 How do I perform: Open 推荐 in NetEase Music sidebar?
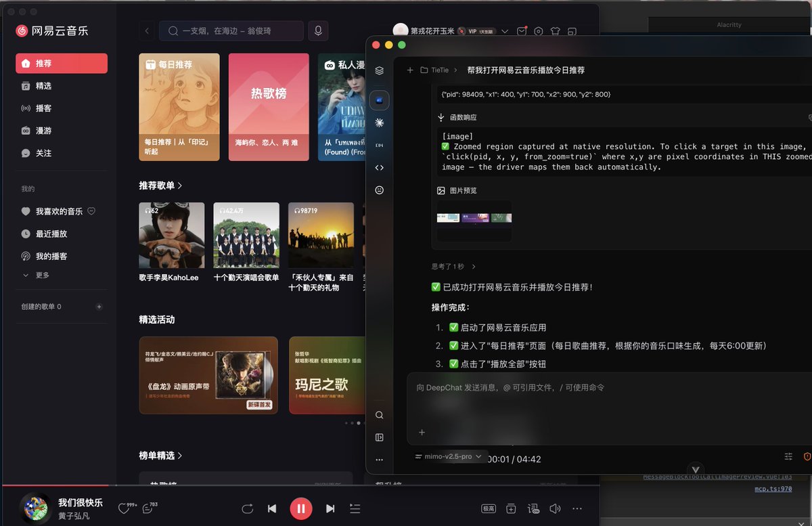pyautogui.click(x=62, y=64)
